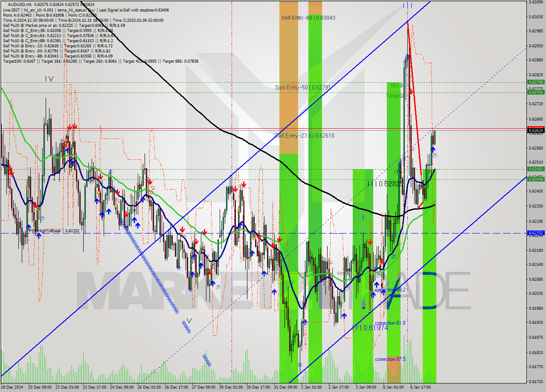This screenshot has height=392, width=546.
Task: Click the 'Sell Entry -23.6 | 0.62618' chart label
Action: (x=304, y=135)
